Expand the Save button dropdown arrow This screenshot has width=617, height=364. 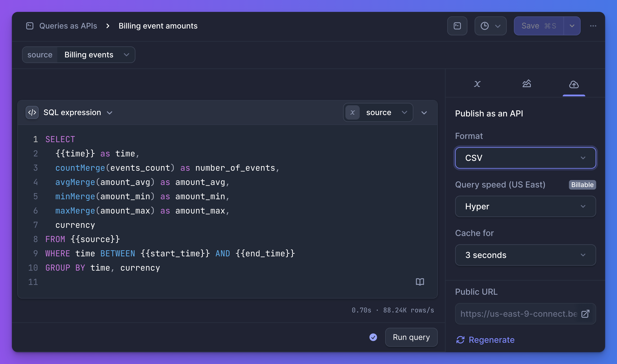[572, 26]
